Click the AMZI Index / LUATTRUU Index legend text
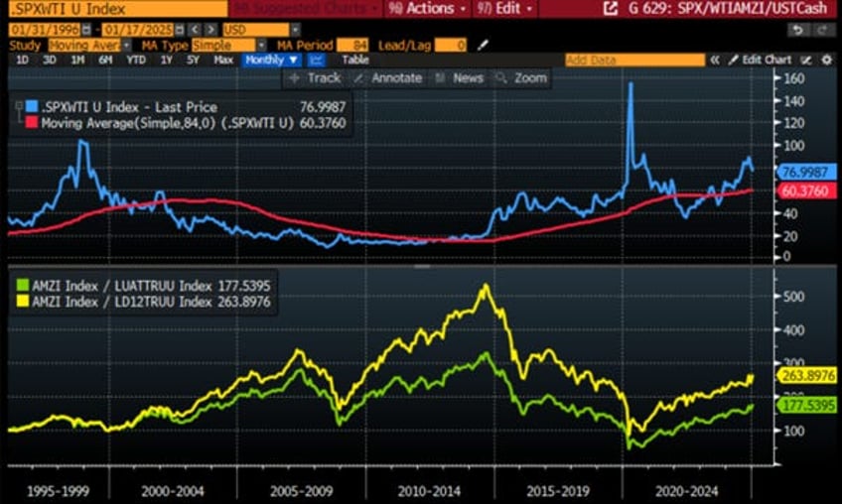Image resolution: width=842 pixels, height=504 pixels. click(121, 286)
